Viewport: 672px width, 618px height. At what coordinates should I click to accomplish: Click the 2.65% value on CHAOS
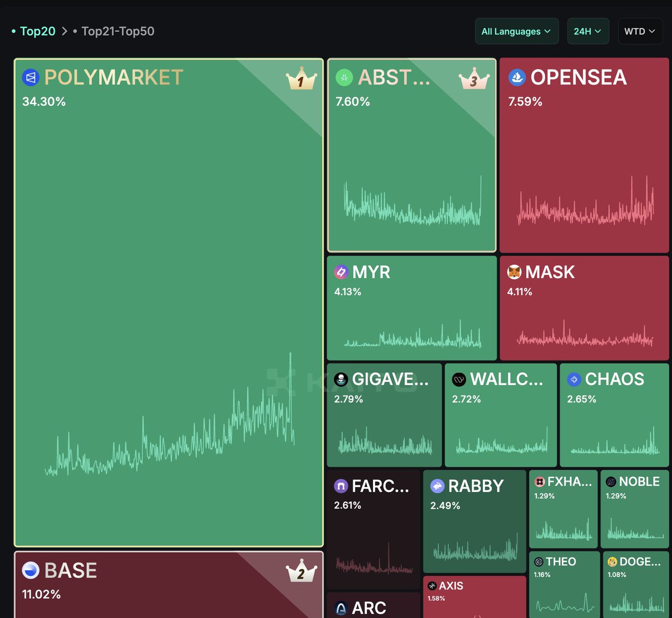582,399
